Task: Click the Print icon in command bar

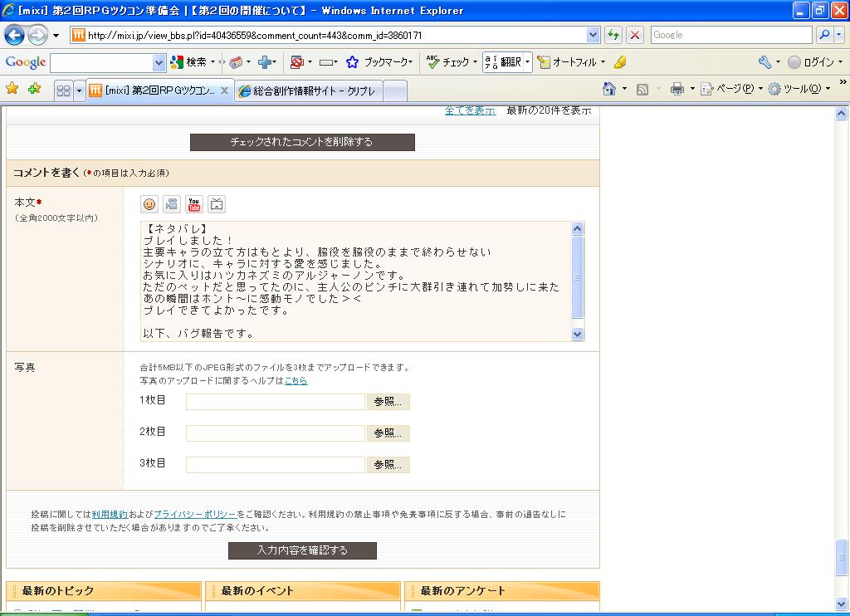Action: (x=677, y=90)
